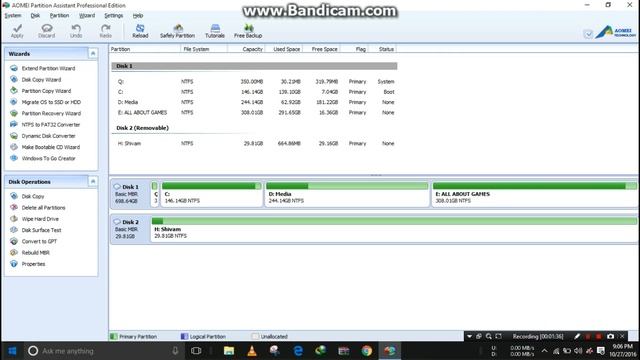
Task: Click the Disk 1 group header
Action: point(254,66)
